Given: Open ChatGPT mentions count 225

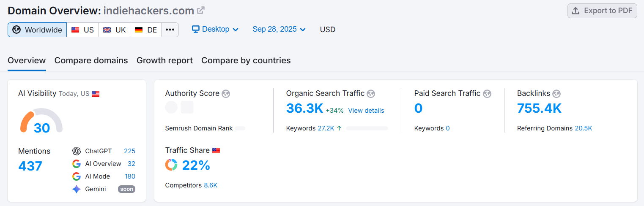Looking at the screenshot, I should (129, 151).
